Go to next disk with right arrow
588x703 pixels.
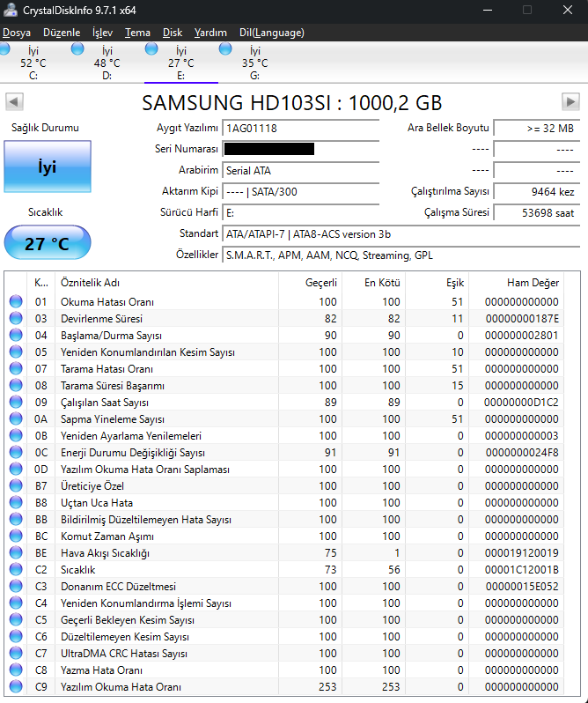570,102
